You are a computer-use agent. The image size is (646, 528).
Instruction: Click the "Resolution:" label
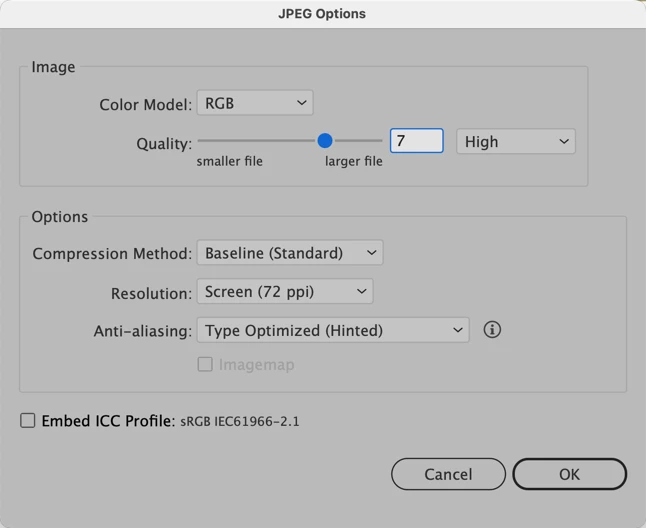pos(151,293)
